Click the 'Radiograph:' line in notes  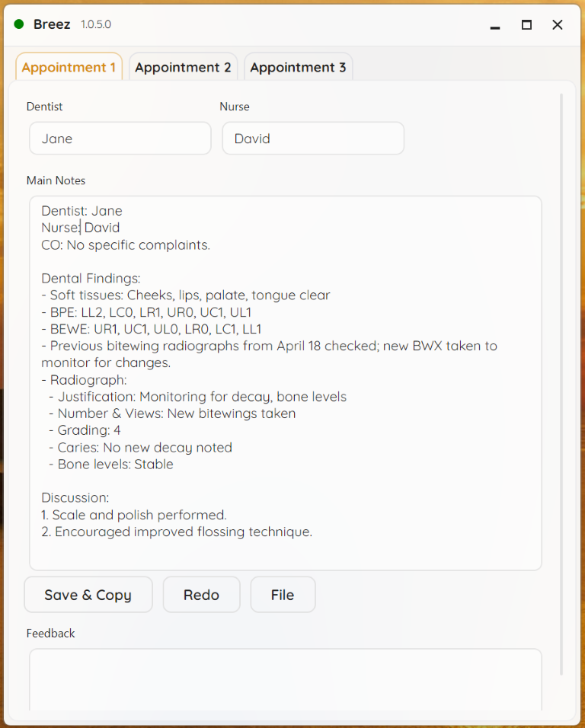point(84,380)
